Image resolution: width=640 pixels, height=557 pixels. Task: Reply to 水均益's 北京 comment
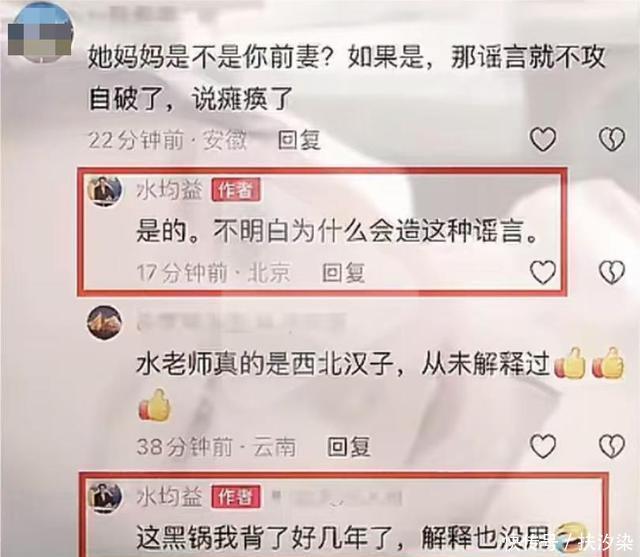(x=343, y=273)
